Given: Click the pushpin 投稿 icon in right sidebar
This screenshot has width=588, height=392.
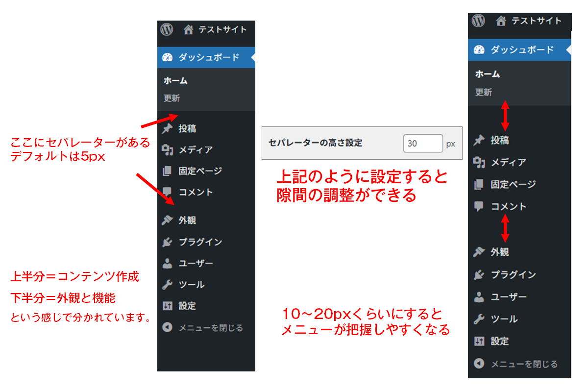Looking at the screenshot, I should pos(479,141).
